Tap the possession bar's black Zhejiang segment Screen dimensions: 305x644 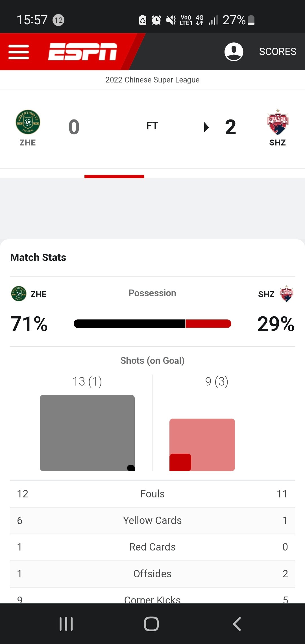[x=129, y=324]
